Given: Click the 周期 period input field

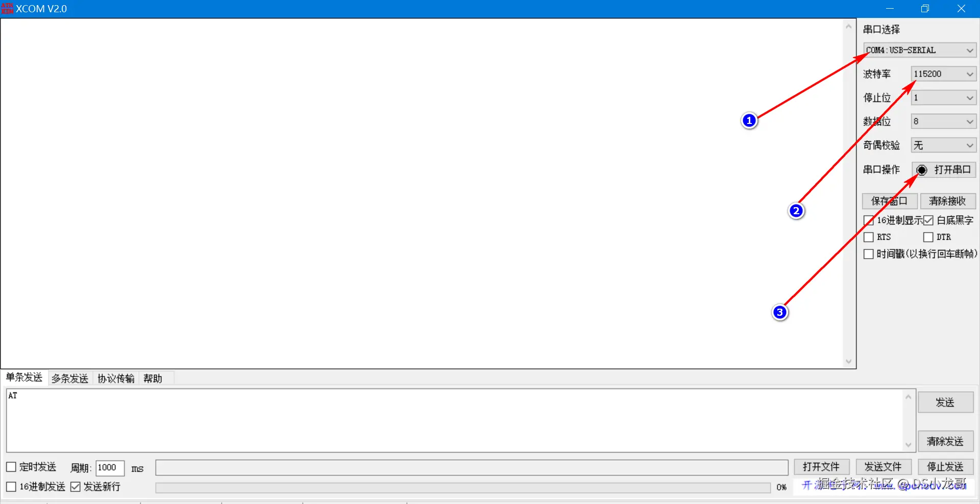Looking at the screenshot, I should [110, 468].
